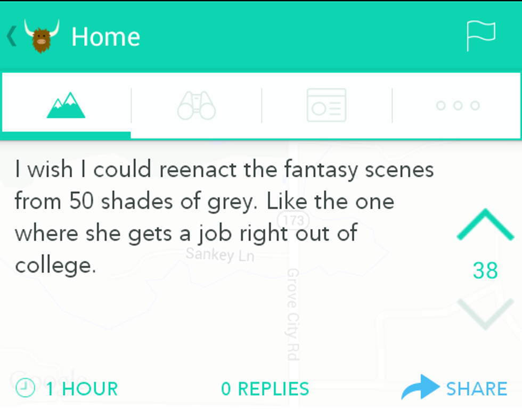This screenshot has width=522, height=420.
Task: Downvote the post with the down arrow
Action: point(485,314)
